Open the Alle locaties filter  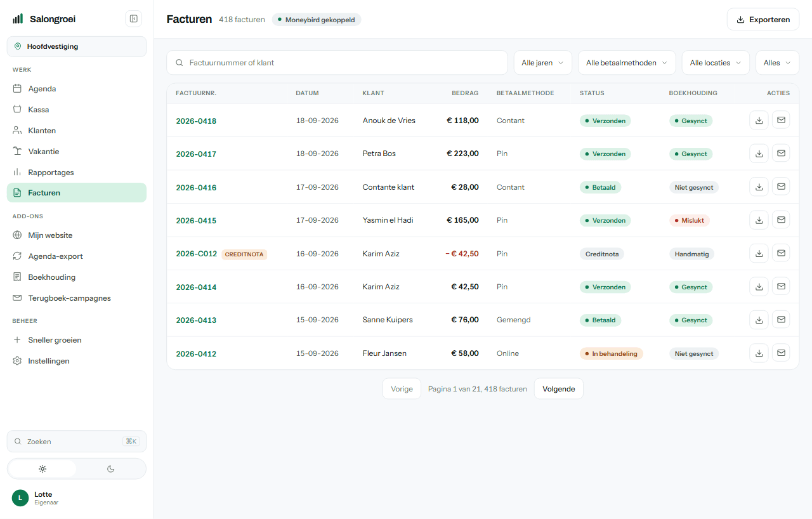point(716,63)
